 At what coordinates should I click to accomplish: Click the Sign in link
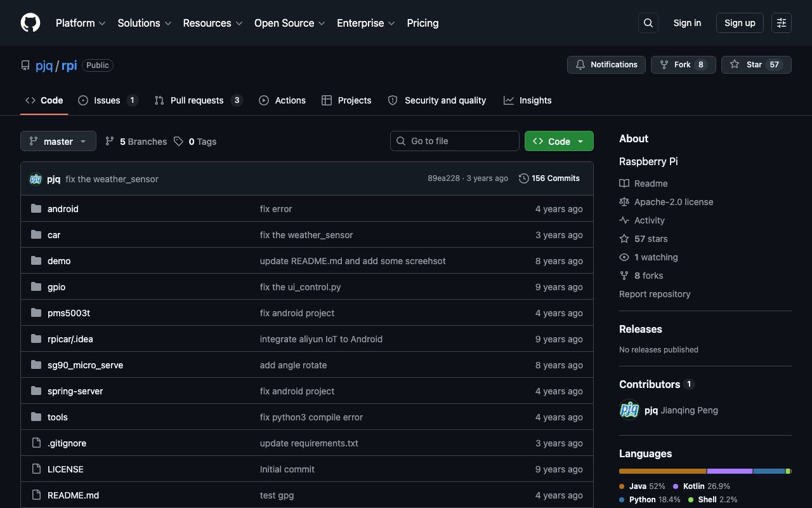coord(687,23)
